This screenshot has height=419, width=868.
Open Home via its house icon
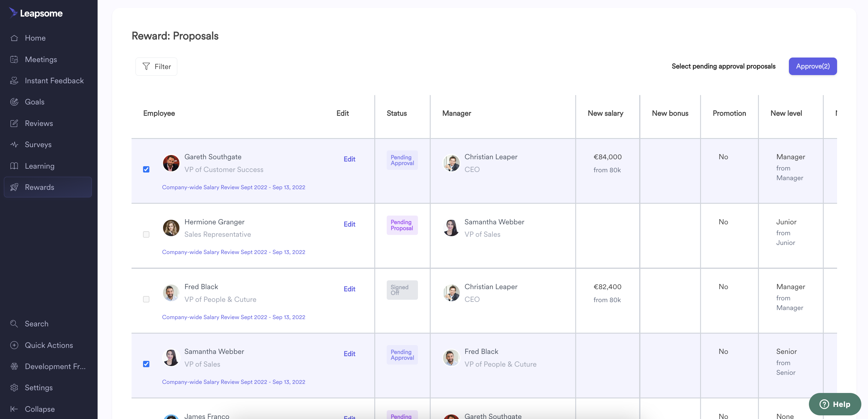[x=14, y=38]
